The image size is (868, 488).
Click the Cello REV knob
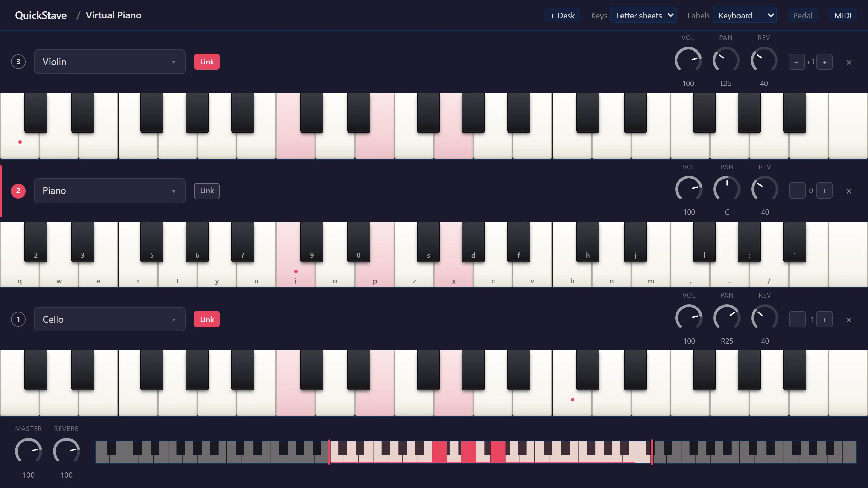point(765,317)
